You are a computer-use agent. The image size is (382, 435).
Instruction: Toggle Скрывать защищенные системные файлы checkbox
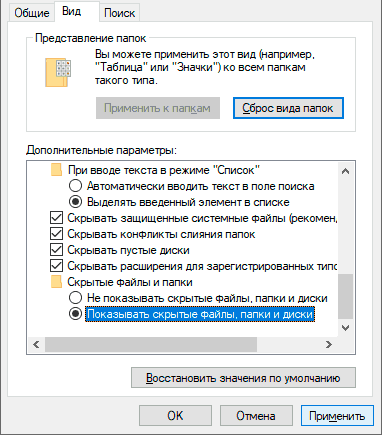(56, 218)
